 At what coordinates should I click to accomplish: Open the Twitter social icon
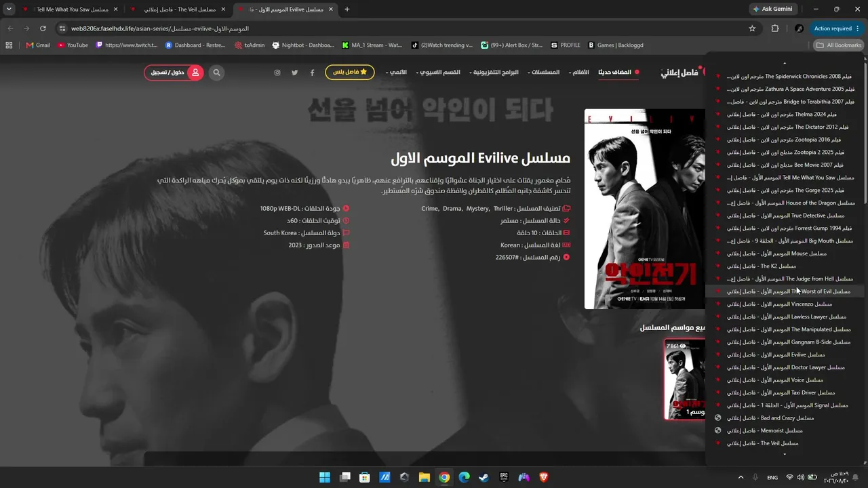pyautogui.click(x=294, y=73)
